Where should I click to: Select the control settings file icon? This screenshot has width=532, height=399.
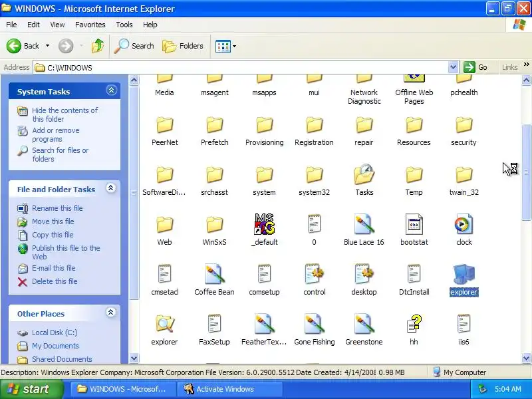click(x=314, y=274)
